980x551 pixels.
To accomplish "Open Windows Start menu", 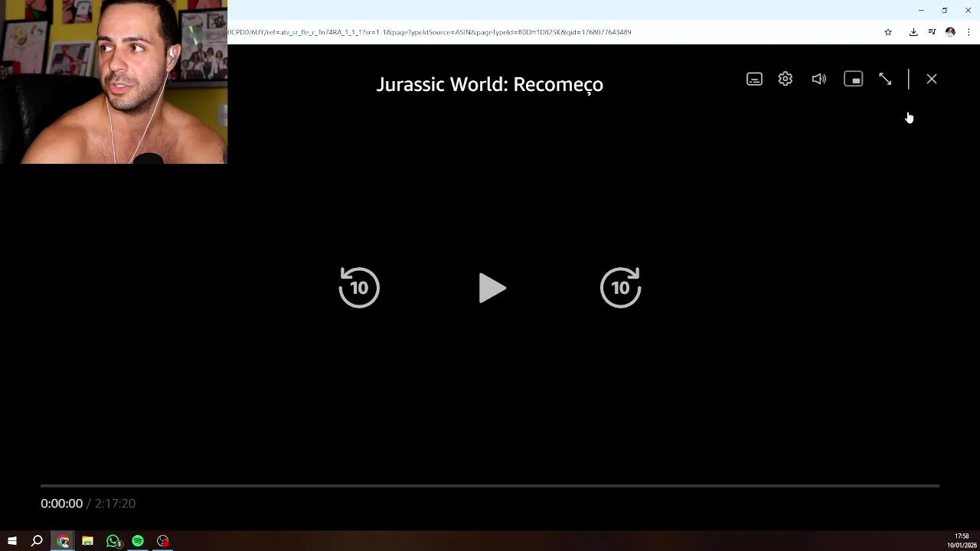I will 12,541.
